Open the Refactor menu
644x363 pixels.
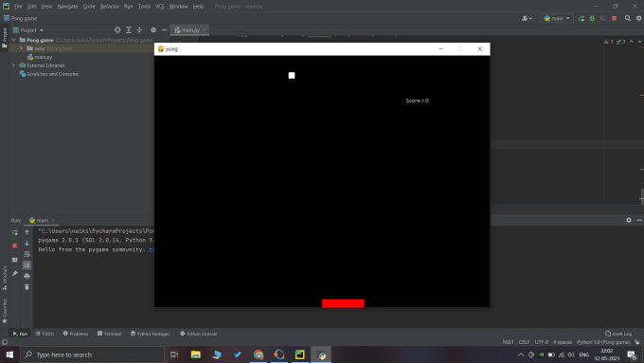point(109,7)
